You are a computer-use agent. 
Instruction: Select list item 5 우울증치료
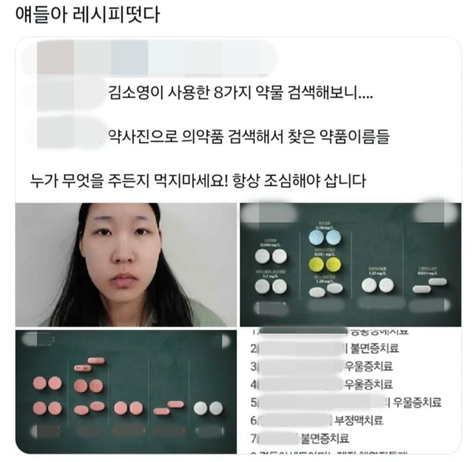point(346,402)
